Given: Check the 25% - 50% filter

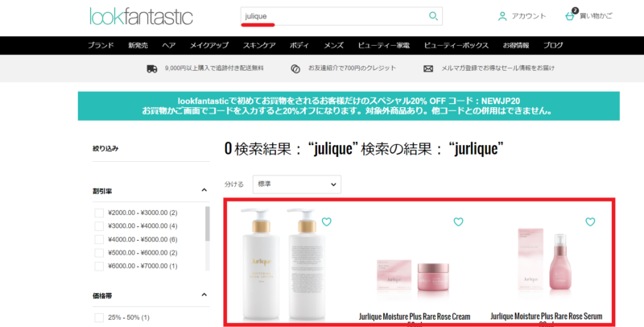Looking at the screenshot, I should click(99, 317).
